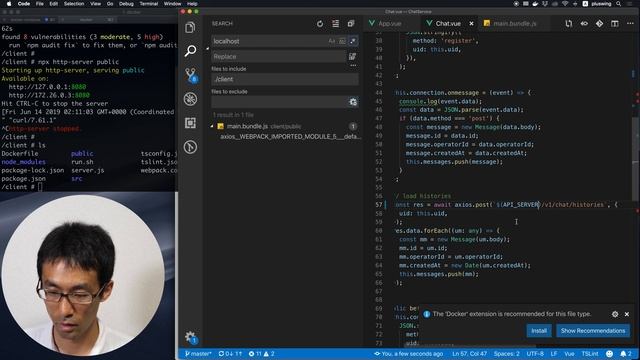Show previous revision eye-arrow icon
Screen dimensions: 640x360
coord(584,24)
